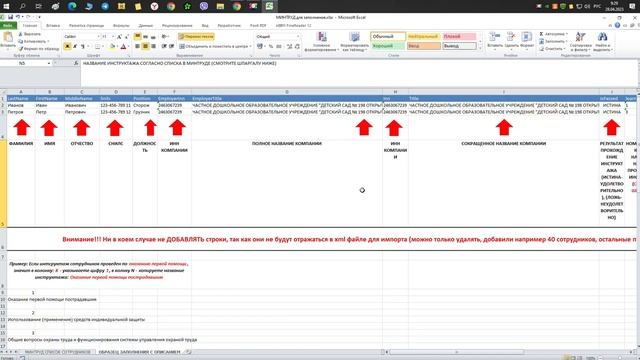Open the font size dropdown
This screenshot has width=640, height=360.
[x=113, y=36]
